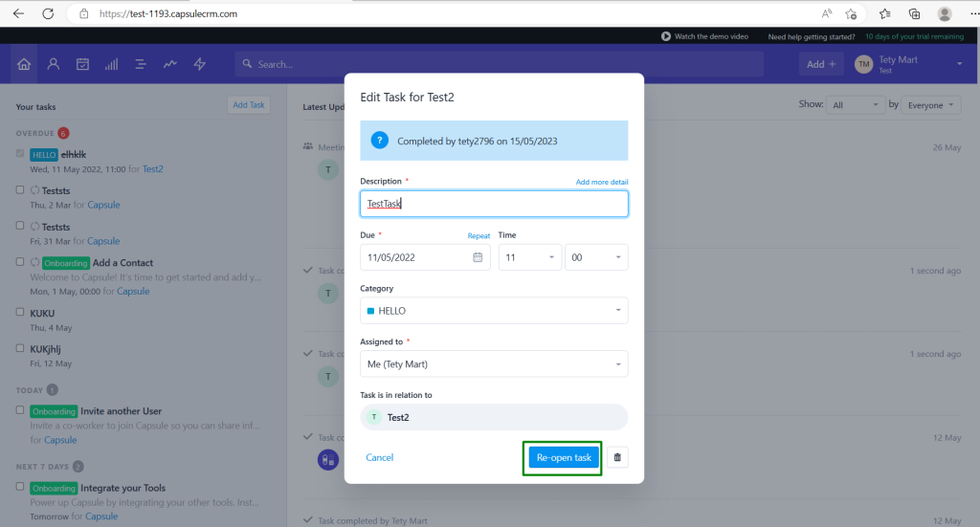Check the Integrate your Tools task checkbox

click(x=20, y=487)
